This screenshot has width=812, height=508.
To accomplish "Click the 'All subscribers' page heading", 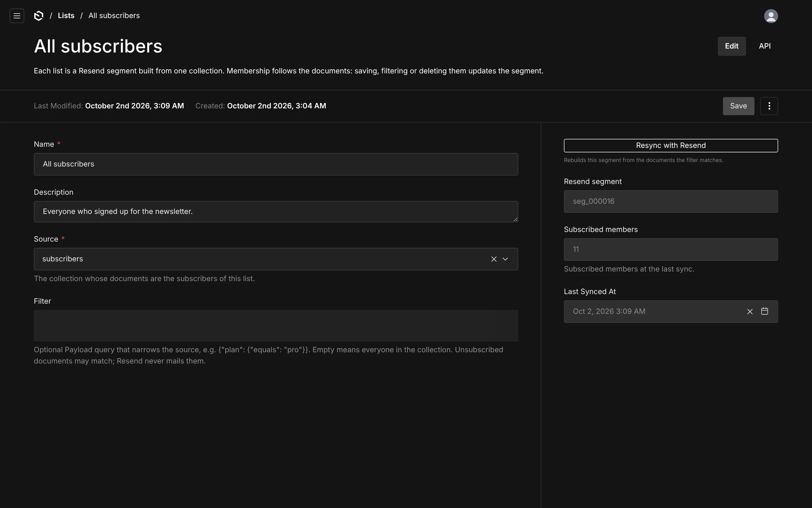I will (98, 46).
